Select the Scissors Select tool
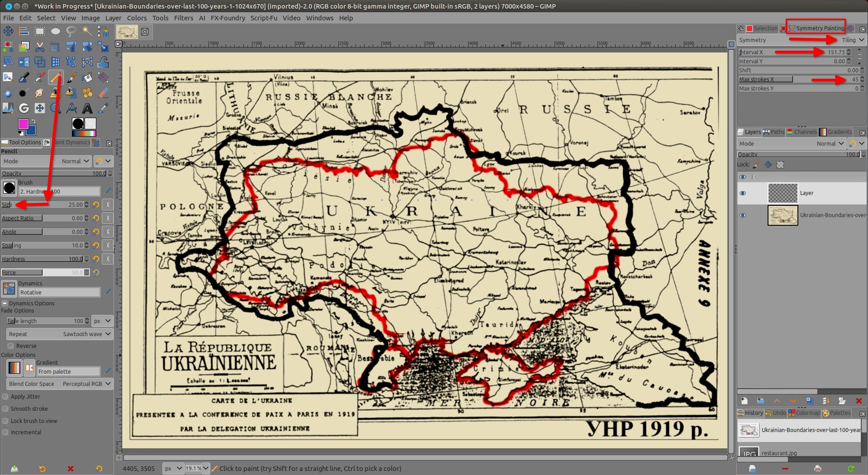The image size is (868, 475). (40, 47)
